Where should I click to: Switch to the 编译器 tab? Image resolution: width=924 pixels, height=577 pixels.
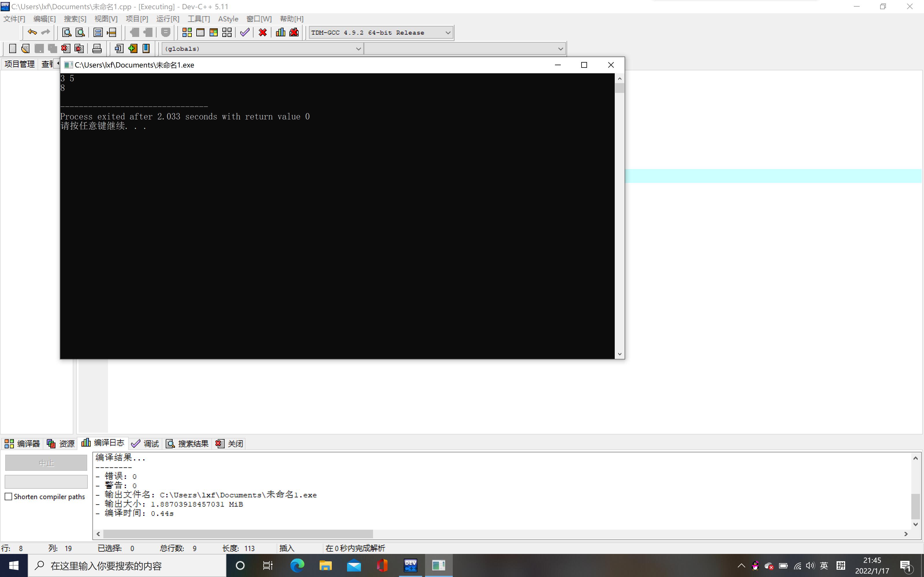coord(22,443)
